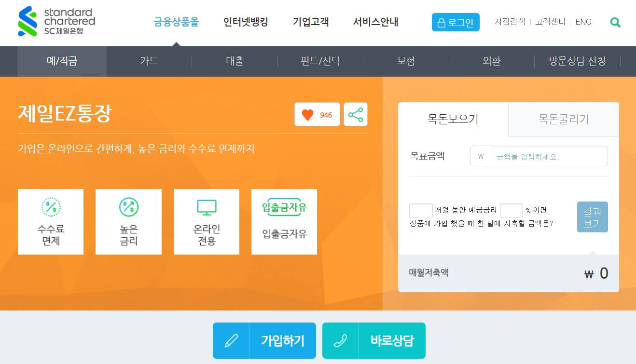Open 서비스안내 main menu
The height and width of the screenshot is (364, 636).
pyautogui.click(x=376, y=22)
